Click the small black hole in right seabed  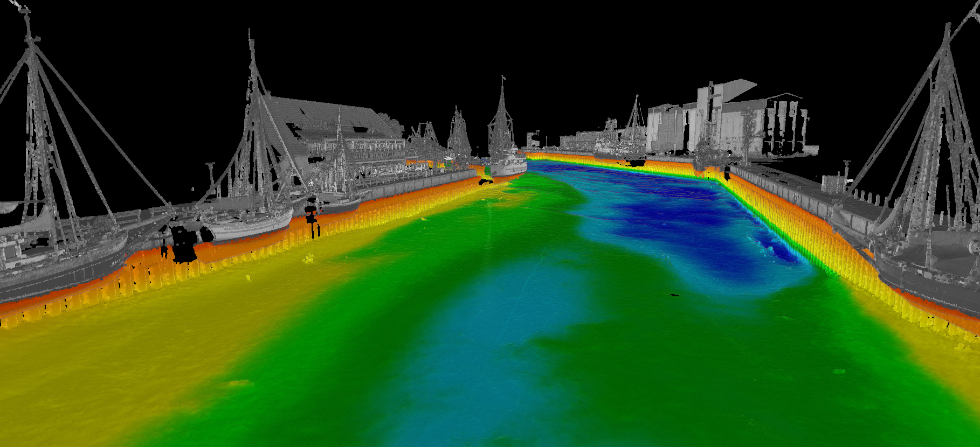click(673, 295)
